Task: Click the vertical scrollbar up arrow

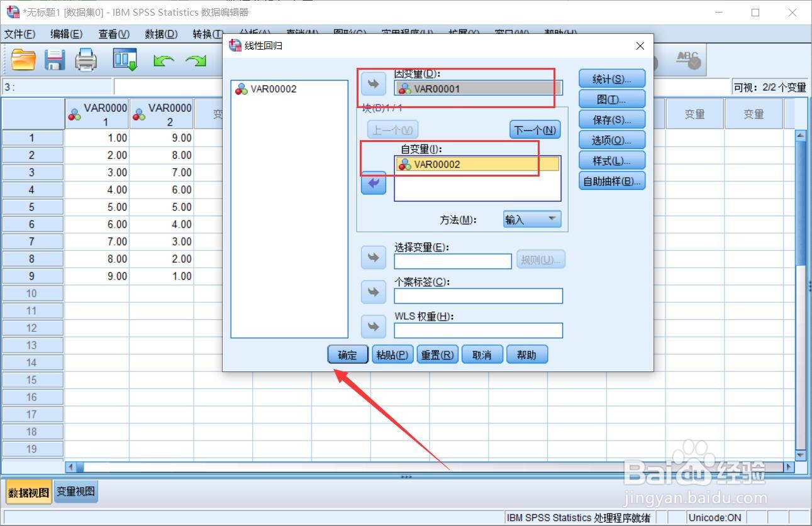Action: point(801,135)
